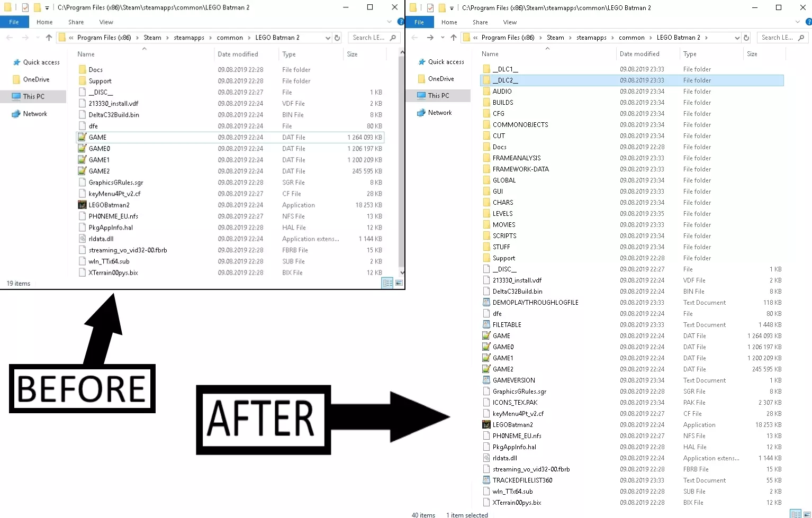
Task: Switch left window to details view
Action: pyautogui.click(x=387, y=283)
